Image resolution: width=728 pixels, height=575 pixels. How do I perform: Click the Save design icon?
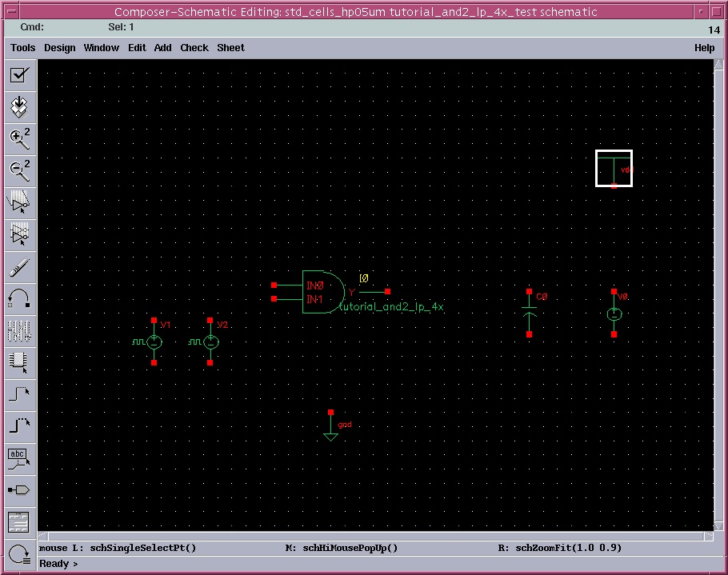(19, 106)
